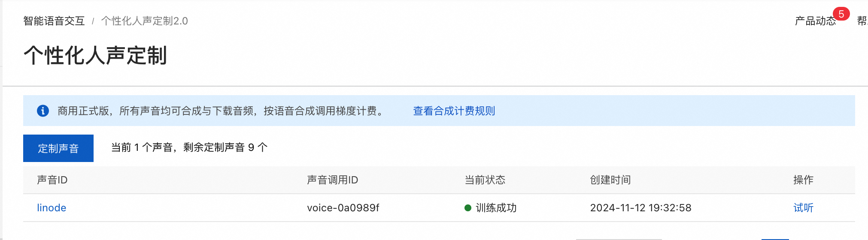Click the 训练成功 status label
Image resolution: width=868 pixels, height=240 pixels.
click(x=496, y=208)
